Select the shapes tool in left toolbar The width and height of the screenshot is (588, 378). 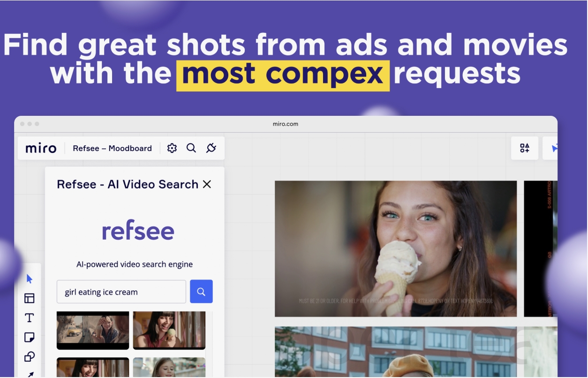29,357
